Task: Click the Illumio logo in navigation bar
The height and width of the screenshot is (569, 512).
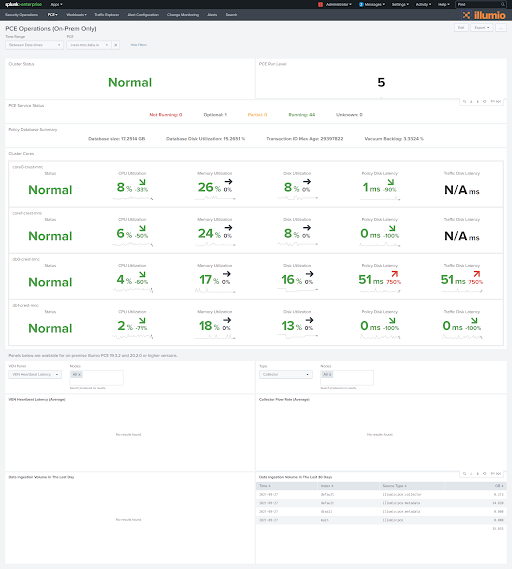Action: pyautogui.click(x=484, y=15)
